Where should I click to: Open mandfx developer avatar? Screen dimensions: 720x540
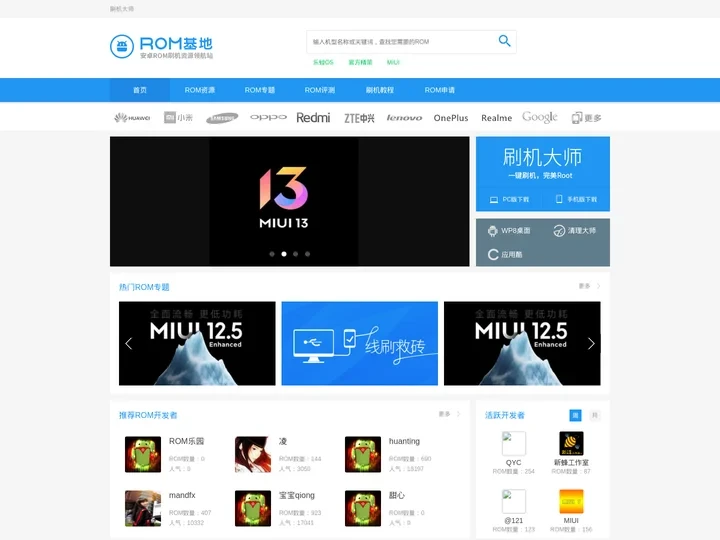click(x=143, y=508)
